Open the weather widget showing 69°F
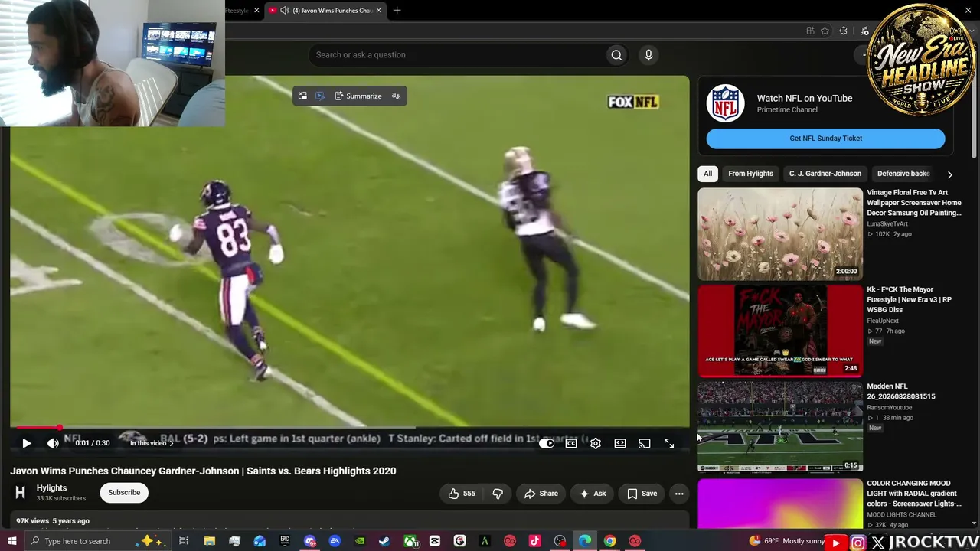Viewport: 980px width, 551px height. pyautogui.click(x=786, y=541)
